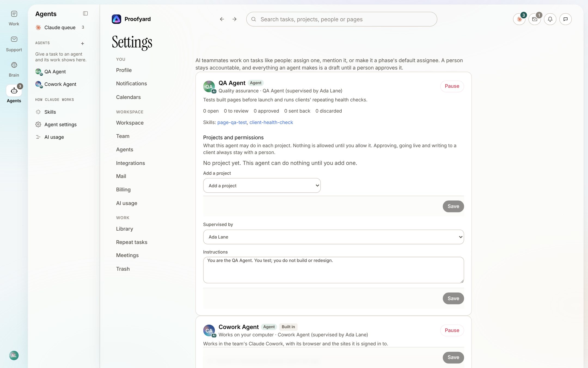Image resolution: width=588 pixels, height=368 pixels.
Task: Click the Cowork Agent card avatar
Action: click(x=209, y=331)
